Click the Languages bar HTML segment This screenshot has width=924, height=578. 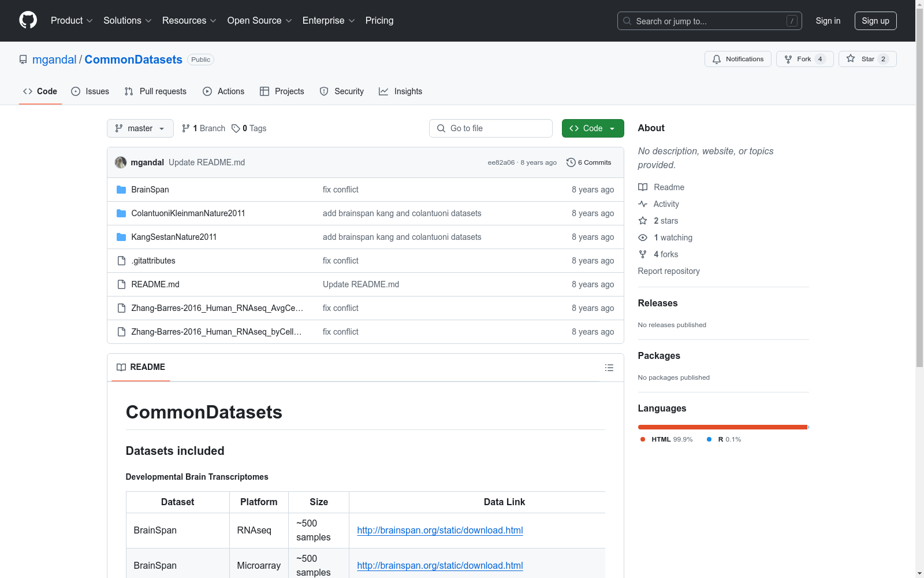[722, 427]
